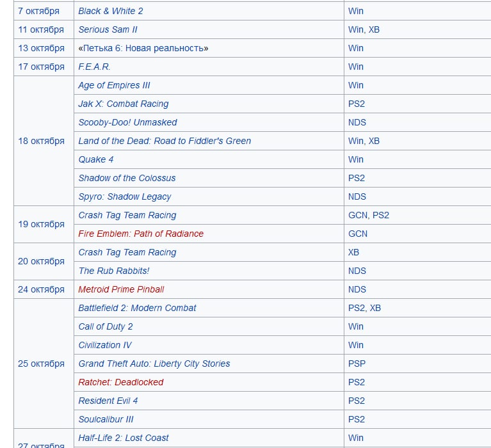The width and height of the screenshot is (491, 448).
Task: Open Half-Life 2: Lost Coast link
Action: [124, 438]
